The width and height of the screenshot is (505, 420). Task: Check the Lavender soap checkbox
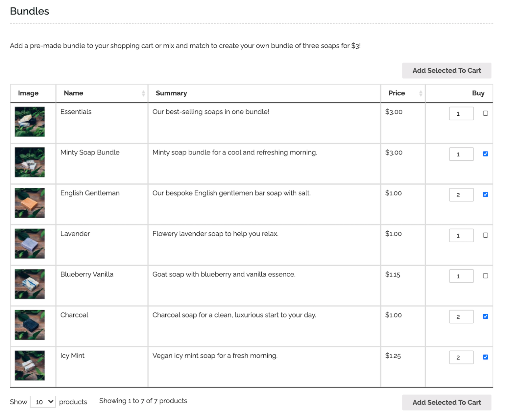pyautogui.click(x=485, y=235)
